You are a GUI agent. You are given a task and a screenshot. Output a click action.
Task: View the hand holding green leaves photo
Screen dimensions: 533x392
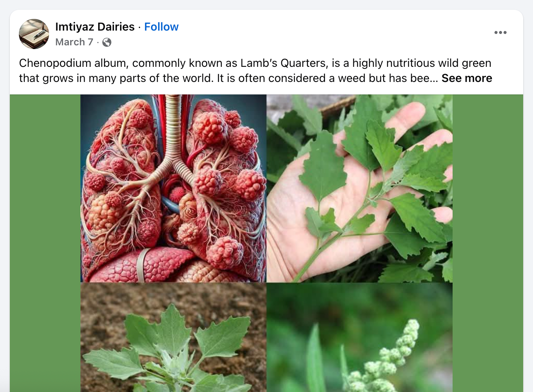tap(360, 188)
